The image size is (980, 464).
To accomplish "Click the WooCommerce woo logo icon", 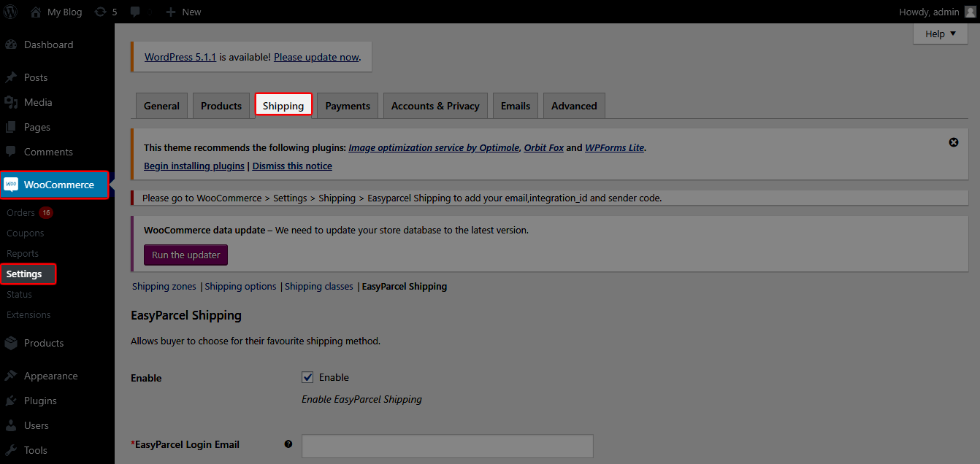I will click(x=11, y=185).
